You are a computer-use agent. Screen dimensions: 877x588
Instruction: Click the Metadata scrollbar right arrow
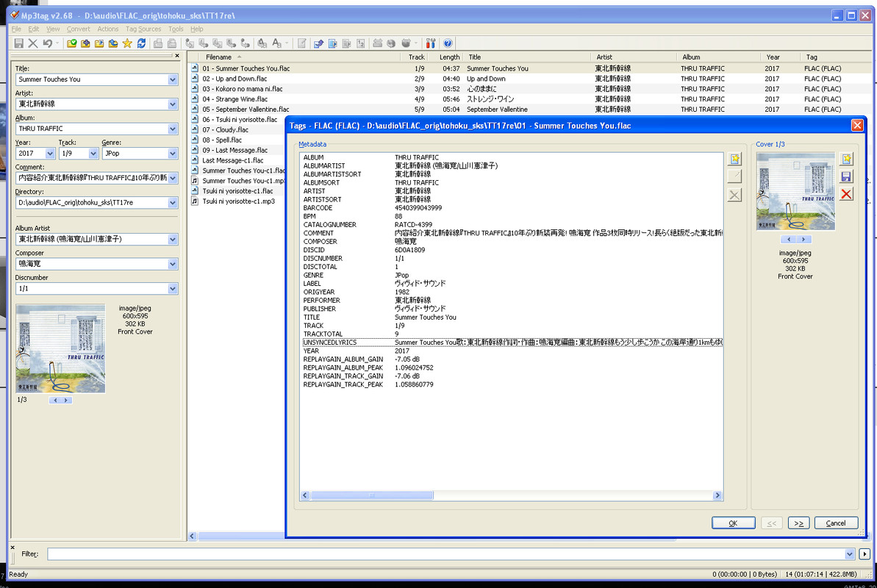717,495
